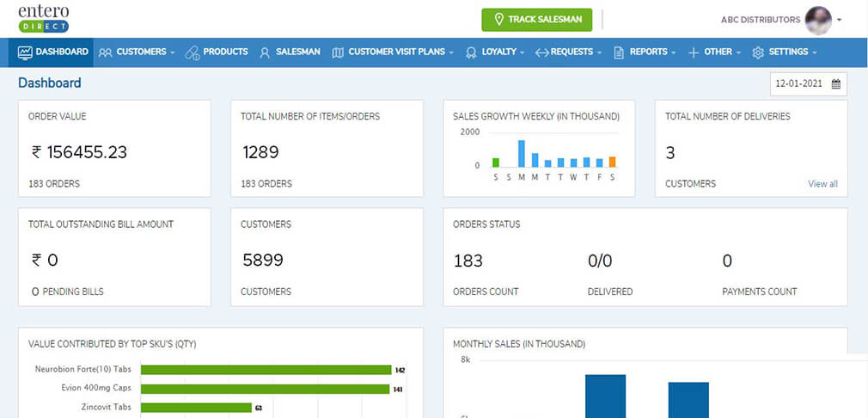Click the date field showing 12-01-2021

click(799, 84)
